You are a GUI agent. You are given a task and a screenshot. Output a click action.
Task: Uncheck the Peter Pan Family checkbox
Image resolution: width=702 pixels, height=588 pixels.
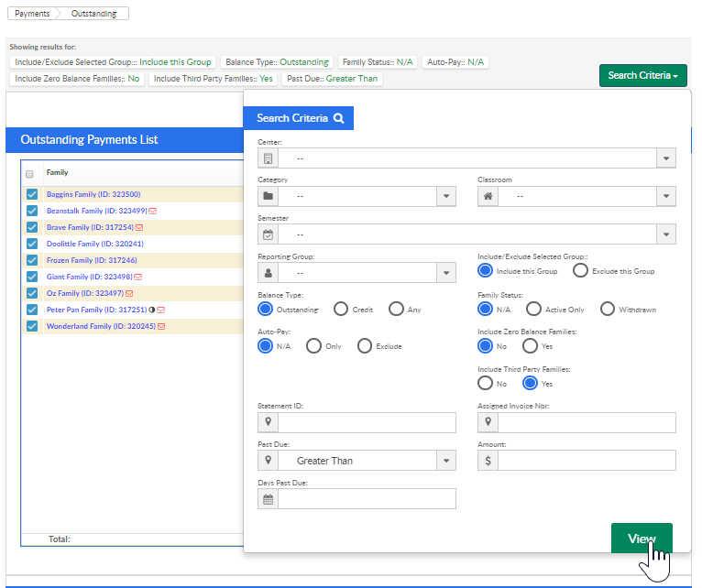32,310
